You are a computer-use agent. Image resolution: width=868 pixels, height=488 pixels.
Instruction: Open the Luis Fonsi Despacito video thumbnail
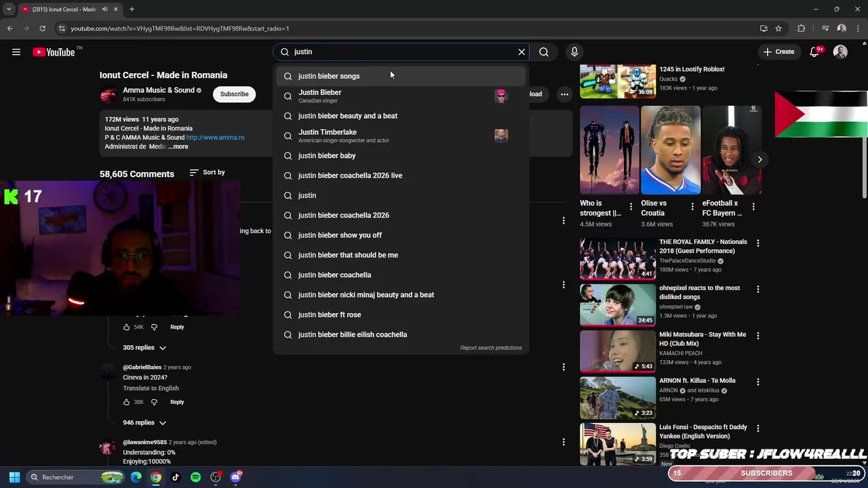[x=618, y=444]
